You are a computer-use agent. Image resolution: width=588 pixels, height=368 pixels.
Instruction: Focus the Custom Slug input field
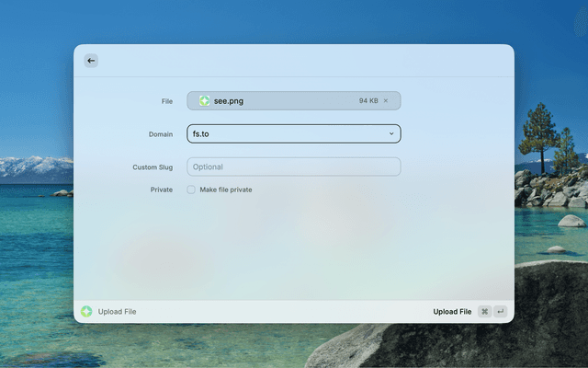coord(294,167)
